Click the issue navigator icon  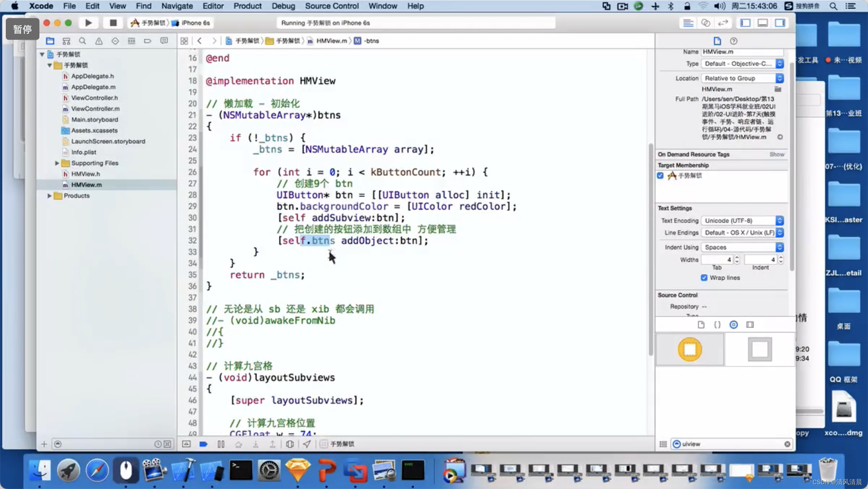tap(99, 41)
